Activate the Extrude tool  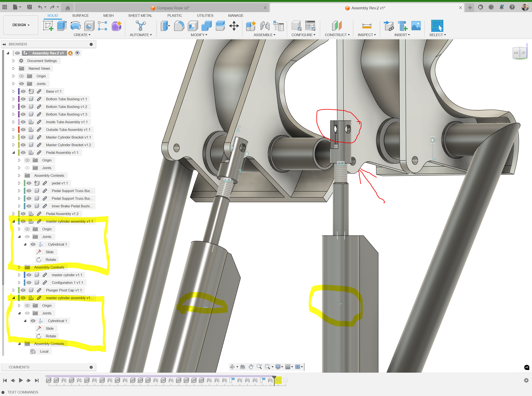point(62,26)
